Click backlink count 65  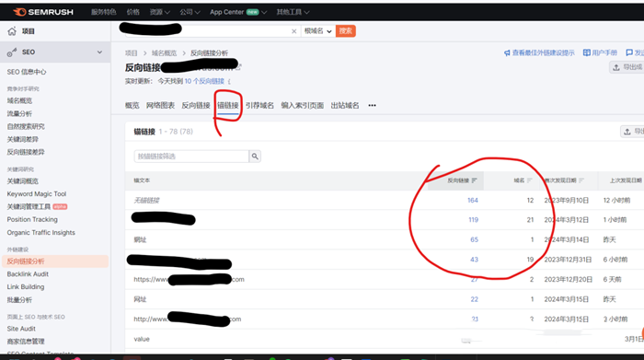pyautogui.click(x=475, y=239)
